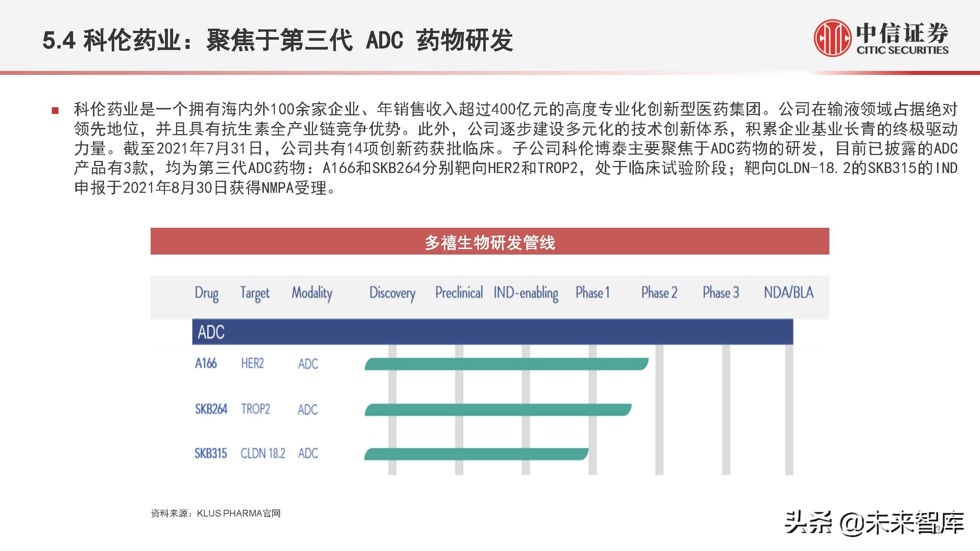Click the CITIC Securities logo emblem
Image resolution: width=980 pixels, height=551 pixels.
pos(832,38)
